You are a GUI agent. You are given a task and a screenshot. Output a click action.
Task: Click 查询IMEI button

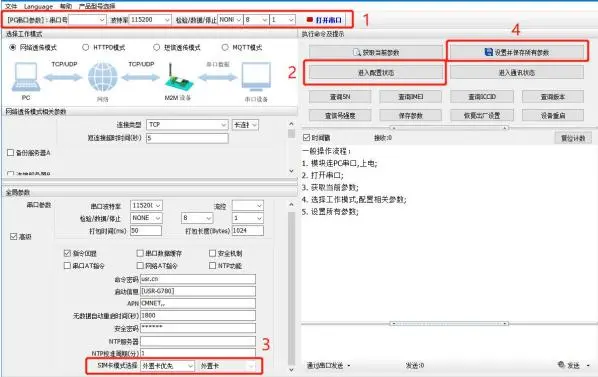click(411, 97)
